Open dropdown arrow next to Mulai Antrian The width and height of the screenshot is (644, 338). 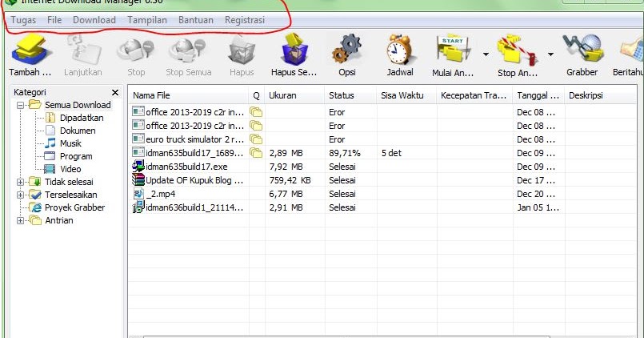tap(486, 54)
